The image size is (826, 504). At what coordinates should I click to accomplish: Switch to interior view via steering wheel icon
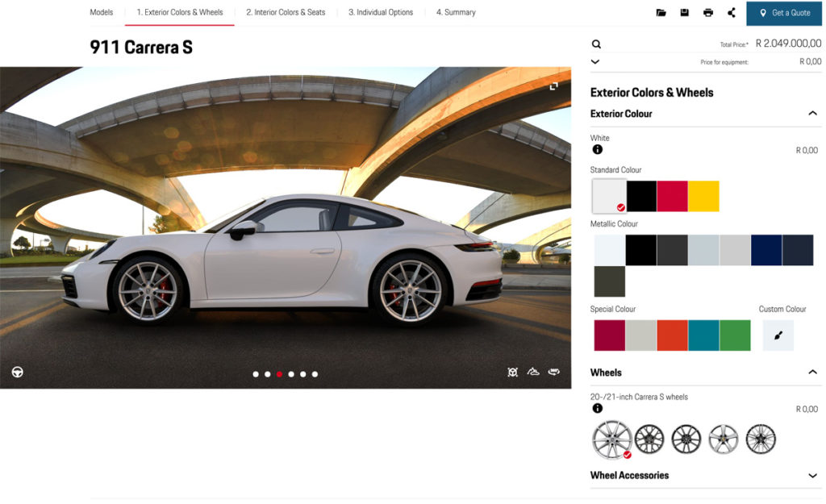[18, 373]
